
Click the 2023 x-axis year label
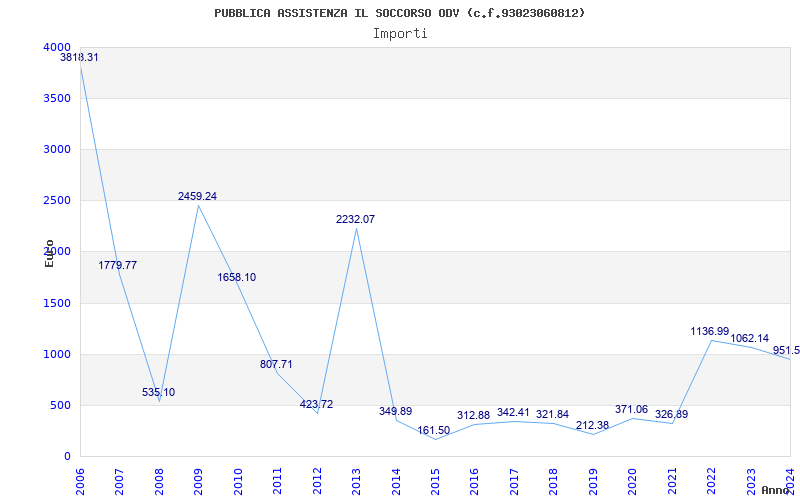click(x=751, y=481)
